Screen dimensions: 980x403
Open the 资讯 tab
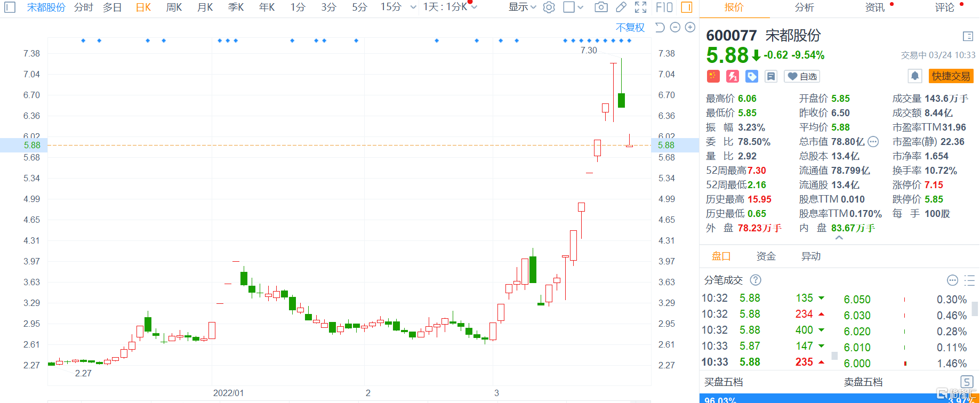click(x=874, y=7)
